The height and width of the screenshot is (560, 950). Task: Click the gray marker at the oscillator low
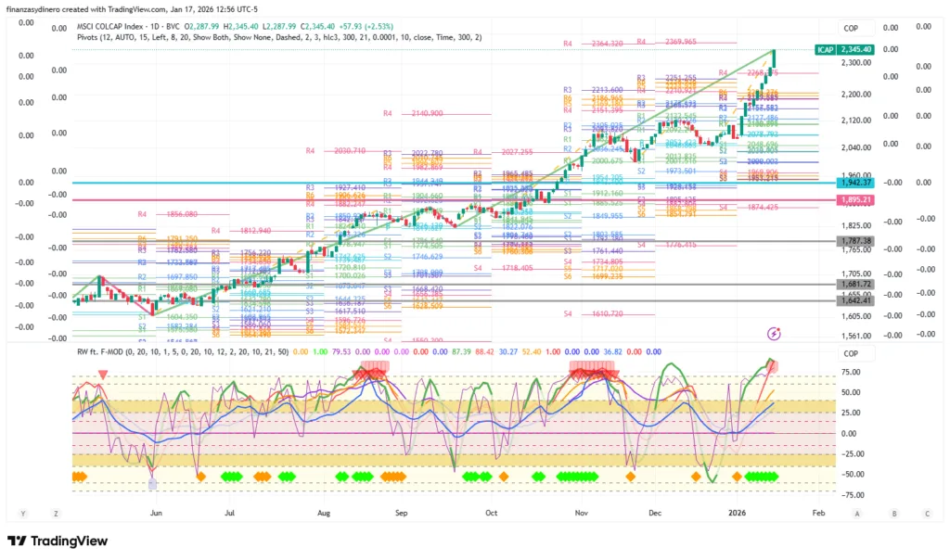click(153, 483)
